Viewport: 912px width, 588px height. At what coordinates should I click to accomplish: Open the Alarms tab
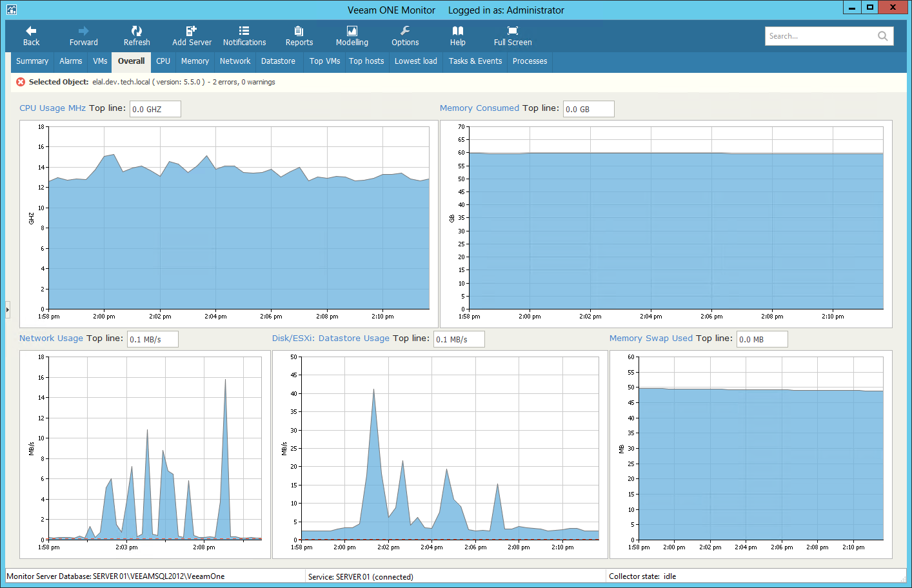(71, 61)
